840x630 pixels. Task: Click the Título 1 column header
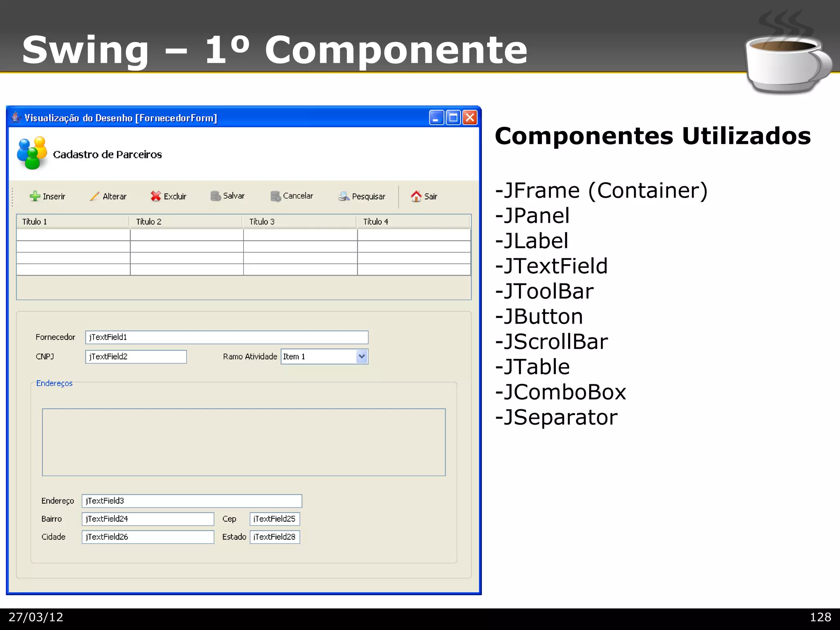click(73, 222)
